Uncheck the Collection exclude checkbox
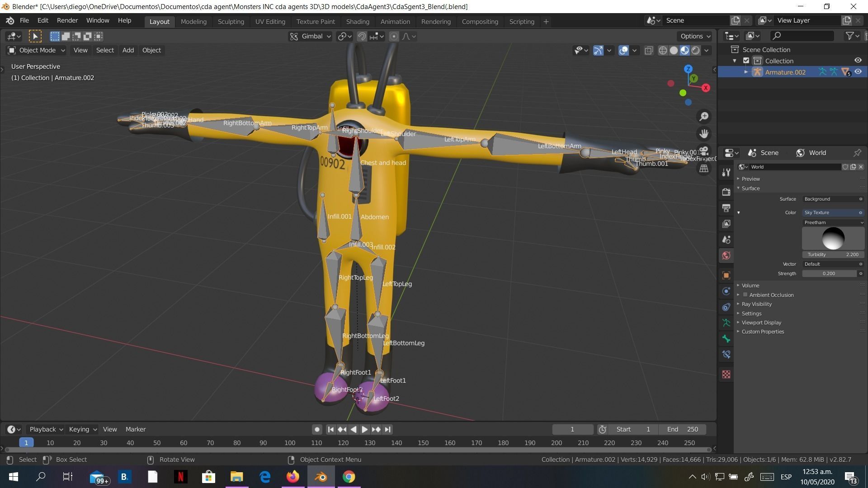 click(746, 61)
